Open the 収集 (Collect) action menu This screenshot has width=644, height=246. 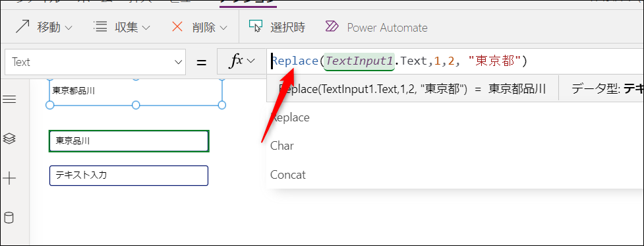tap(121, 28)
